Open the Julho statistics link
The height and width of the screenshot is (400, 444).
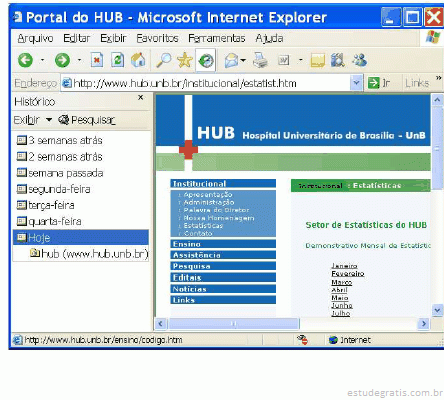pos(341,313)
